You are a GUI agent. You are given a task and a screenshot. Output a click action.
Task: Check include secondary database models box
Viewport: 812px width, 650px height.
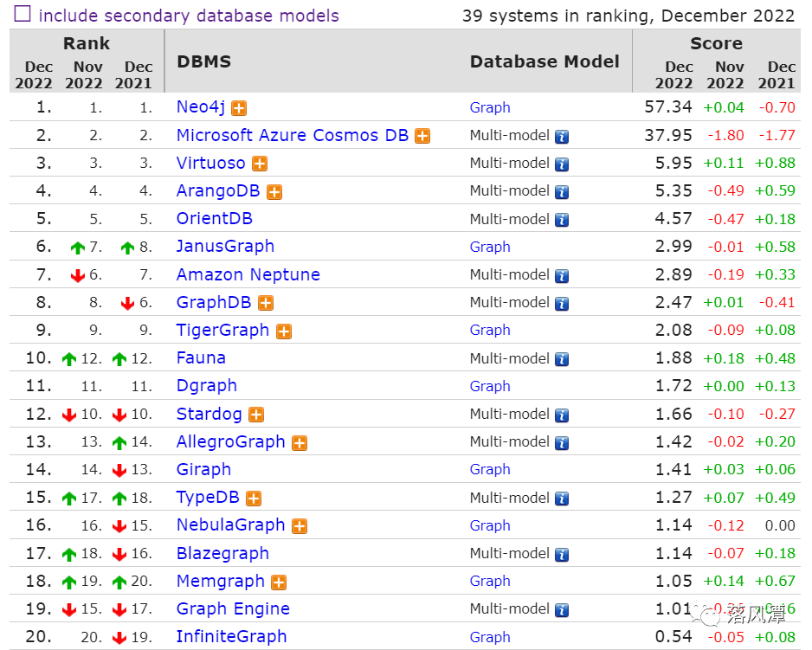23,14
